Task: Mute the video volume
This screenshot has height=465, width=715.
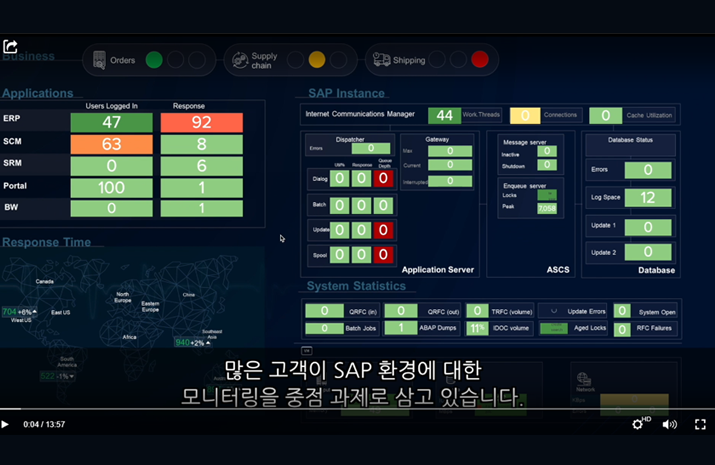Action: click(x=669, y=424)
